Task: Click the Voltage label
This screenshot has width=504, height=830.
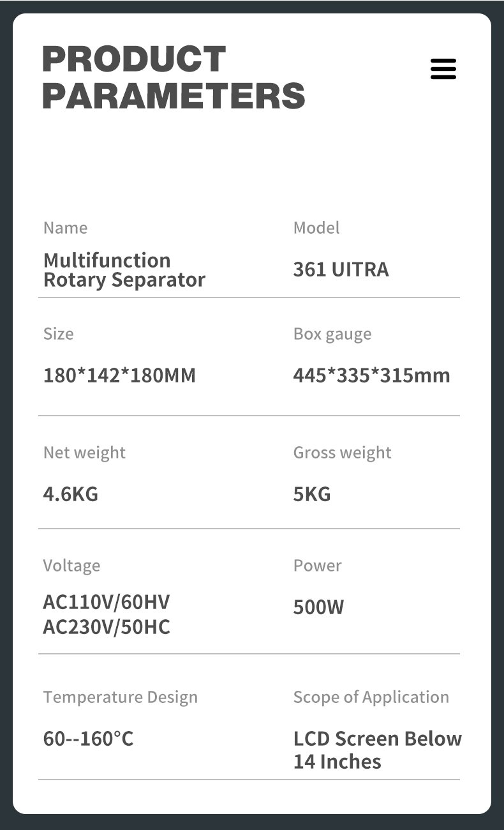Action: point(71,566)
